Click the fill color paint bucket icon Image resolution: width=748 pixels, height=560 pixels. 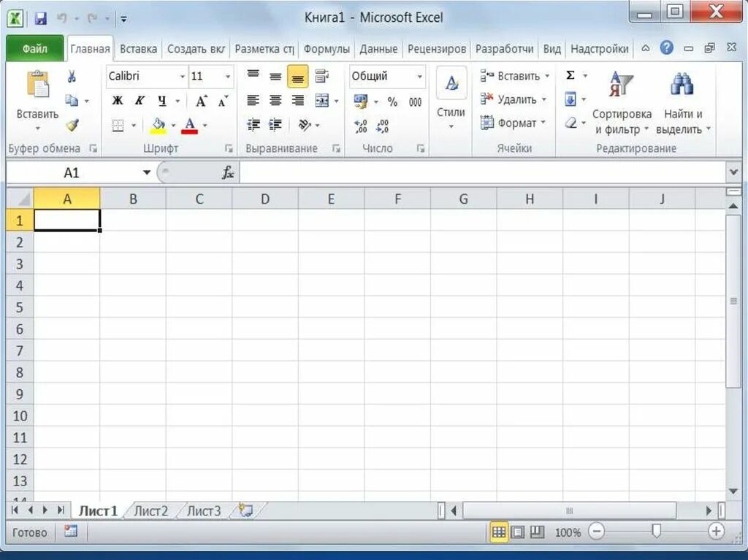coord(158,126)
